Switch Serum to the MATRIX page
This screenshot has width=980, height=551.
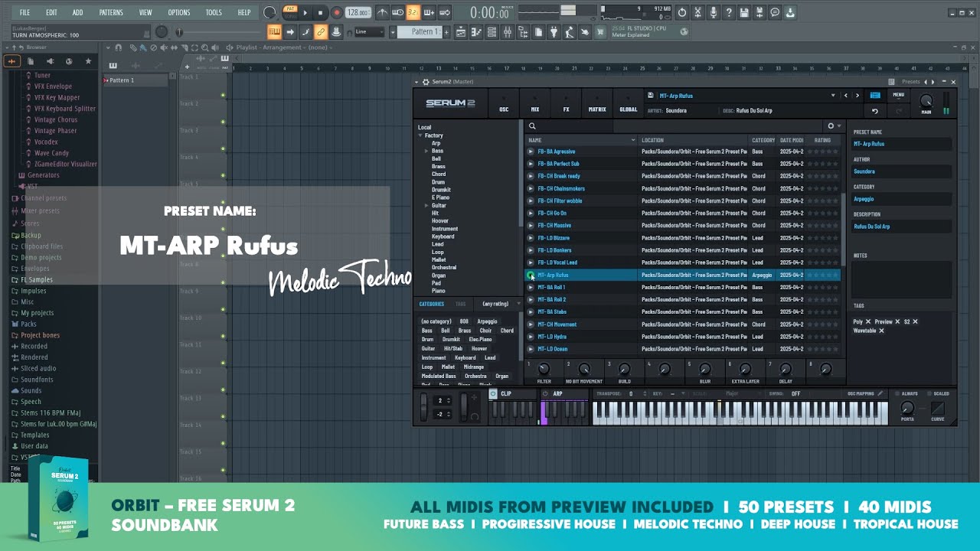coord(597,103)
